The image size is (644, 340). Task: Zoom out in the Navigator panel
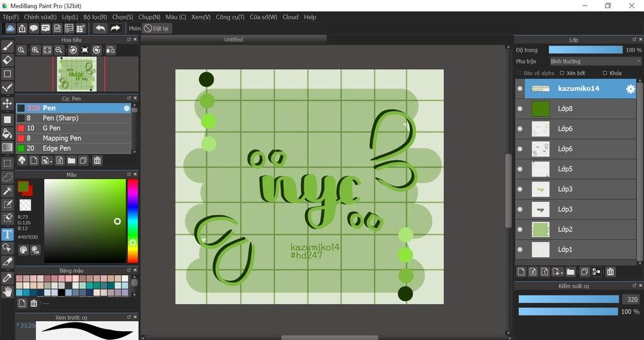click(x=58, y=50)
